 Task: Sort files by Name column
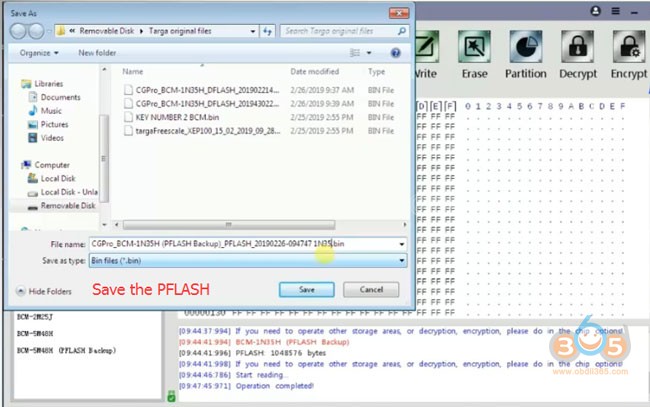pos(133,72)
